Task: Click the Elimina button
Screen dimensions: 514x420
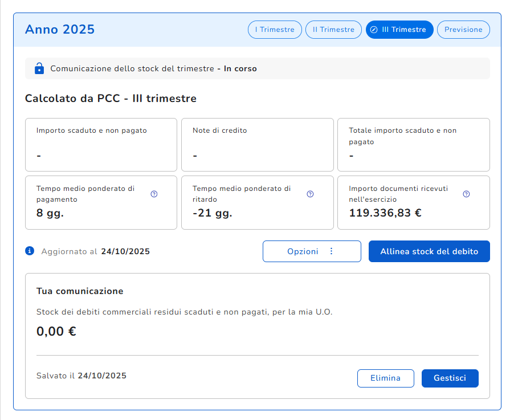Action: [385, 378]
